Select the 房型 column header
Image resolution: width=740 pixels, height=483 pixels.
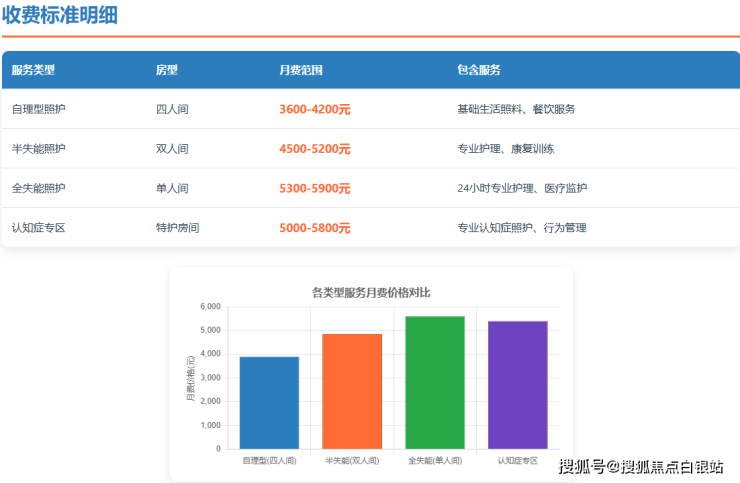point(166,70)
